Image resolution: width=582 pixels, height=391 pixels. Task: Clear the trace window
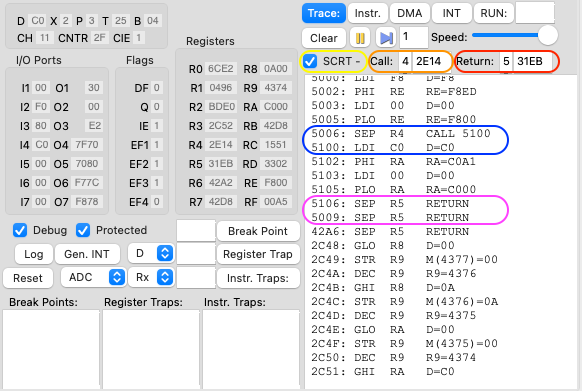[324, 38]
